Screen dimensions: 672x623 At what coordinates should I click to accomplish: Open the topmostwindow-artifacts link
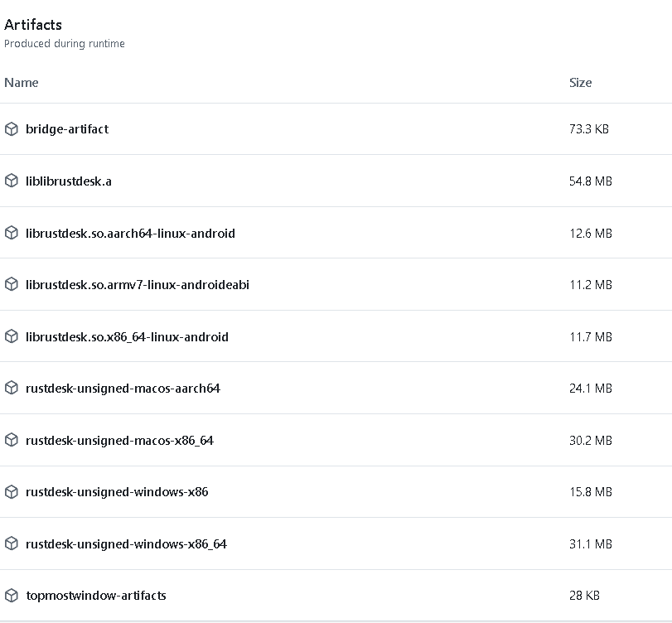(x=96, y=595)
